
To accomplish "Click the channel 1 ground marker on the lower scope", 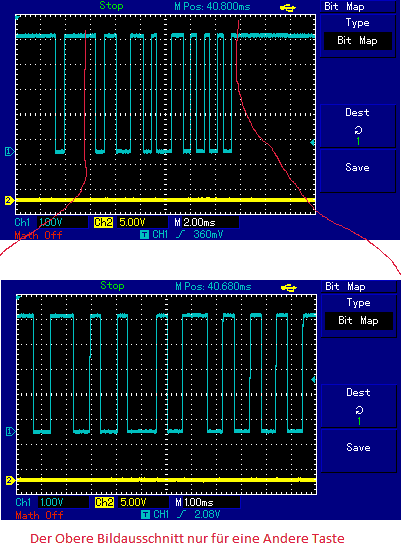I will pyautogui.click(x=11, y=431).
